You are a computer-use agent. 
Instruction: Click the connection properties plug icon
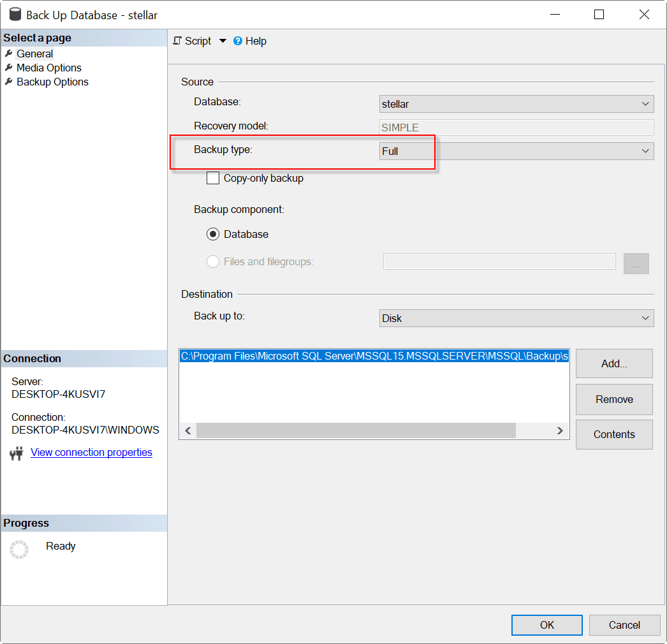click(17, 453)
